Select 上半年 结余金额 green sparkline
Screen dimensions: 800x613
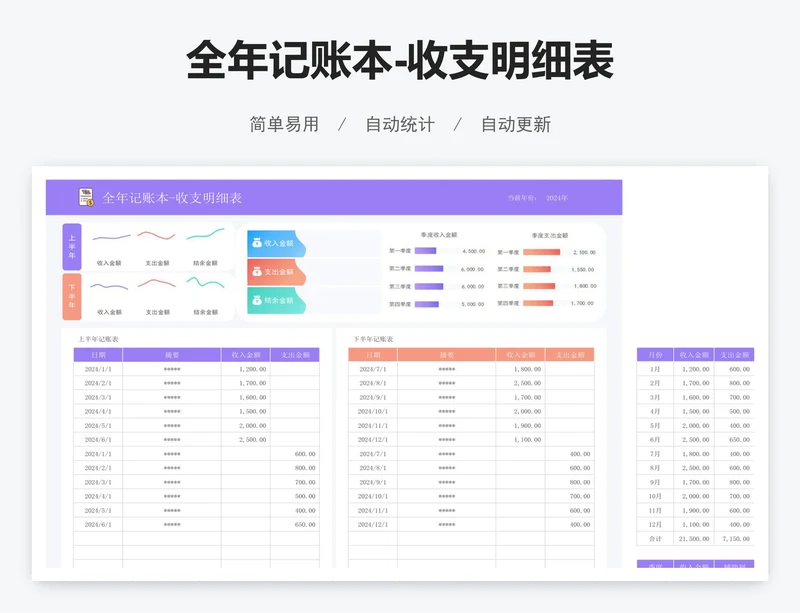[205, 234]
